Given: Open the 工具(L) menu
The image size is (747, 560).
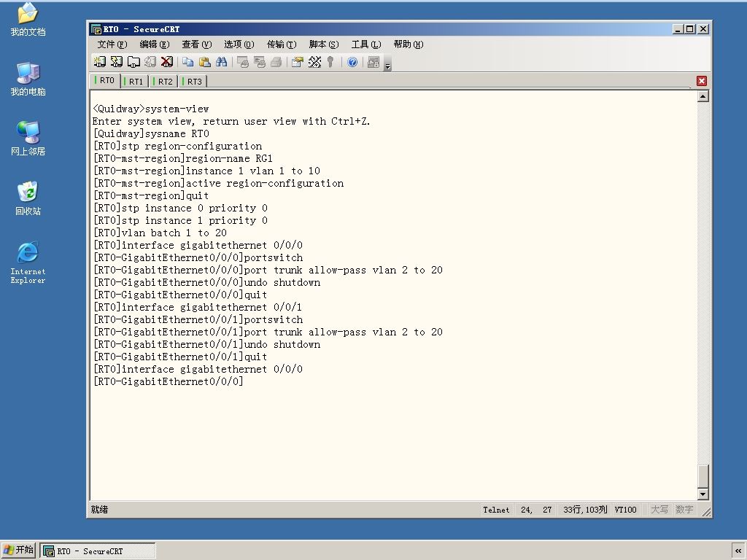Looking at the screenshot, I should (366, 44).
